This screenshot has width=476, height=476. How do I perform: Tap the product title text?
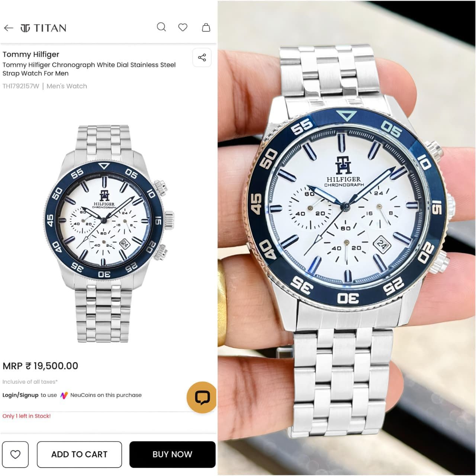(89, 69)
